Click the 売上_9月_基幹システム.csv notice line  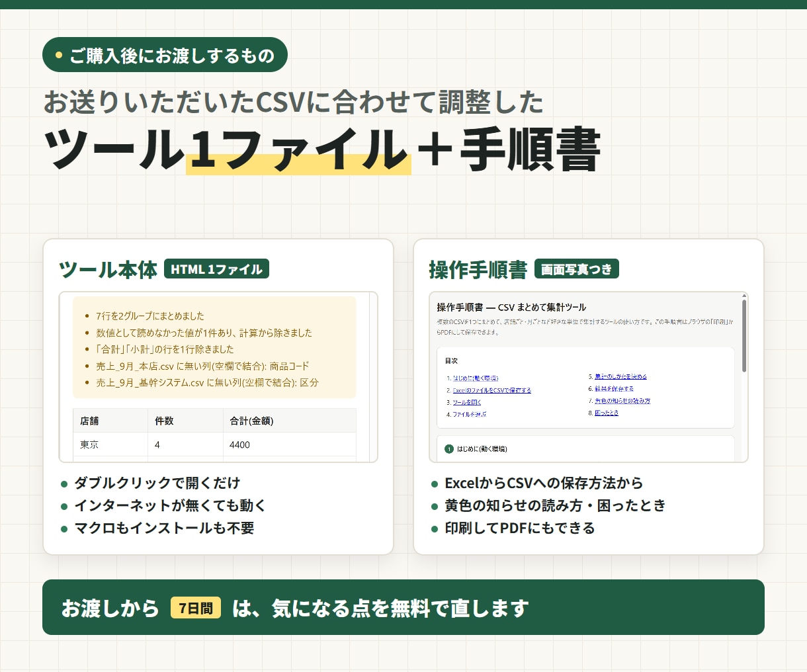(207, 382)
